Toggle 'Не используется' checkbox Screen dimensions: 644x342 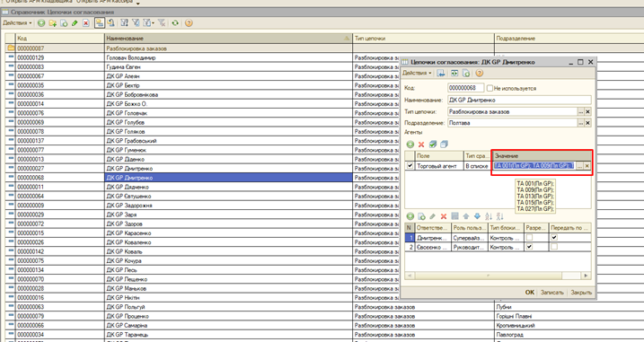coord(490,88)
